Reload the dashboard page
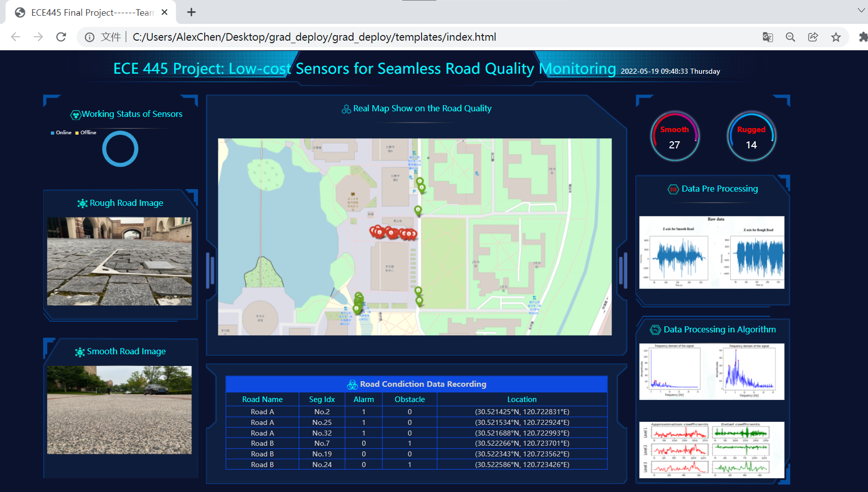868x492 pixels. [61, 37]
